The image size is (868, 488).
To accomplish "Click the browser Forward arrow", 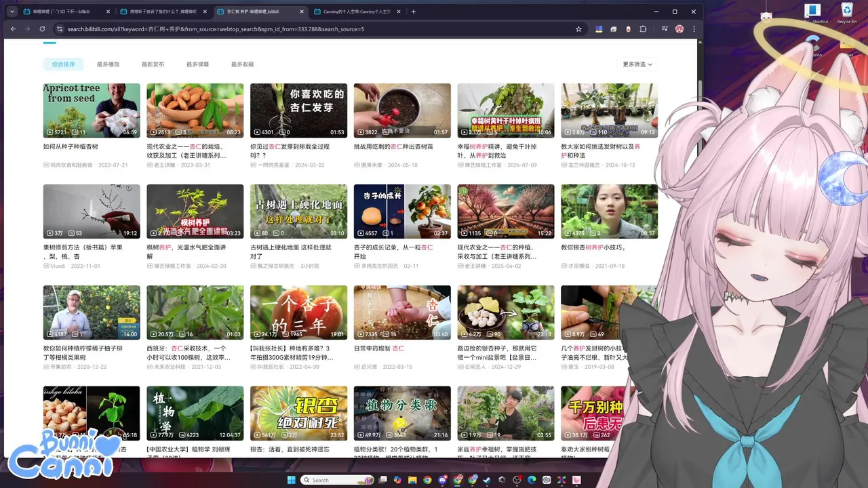I will pyautogui.click(x=27, y=29).
